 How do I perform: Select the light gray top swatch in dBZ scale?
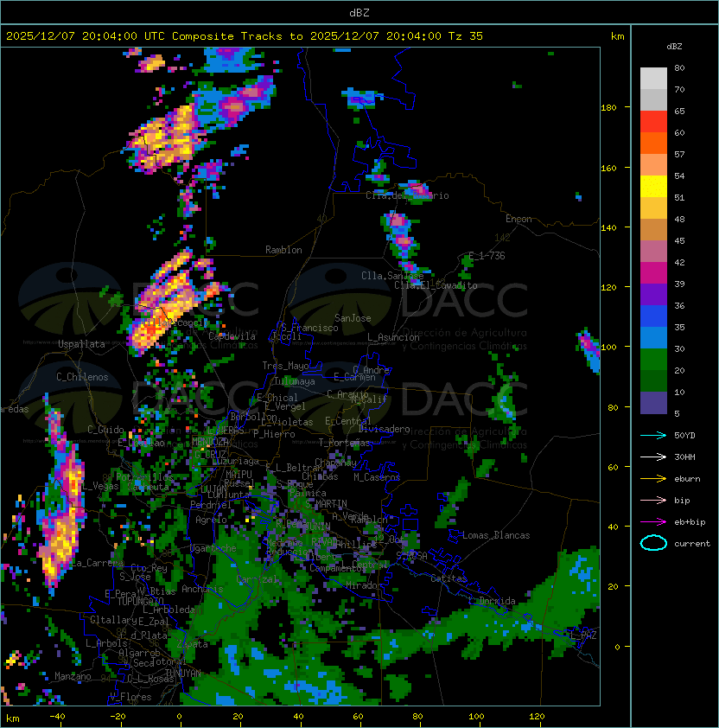[653, 78]
